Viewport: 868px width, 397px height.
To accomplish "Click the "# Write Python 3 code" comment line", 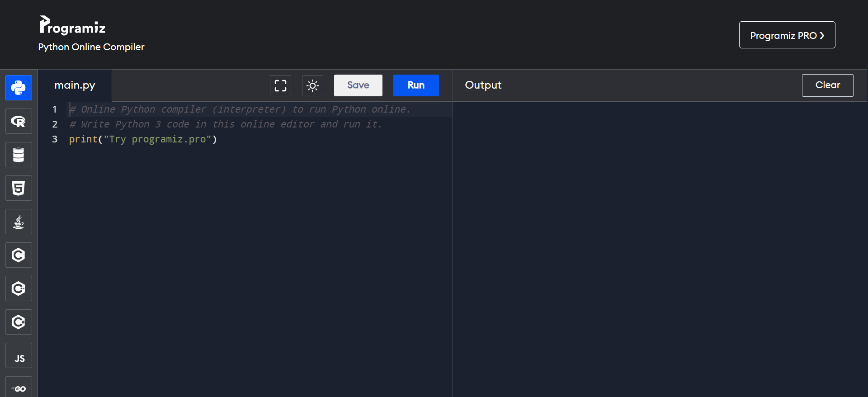I will point(225,124).
